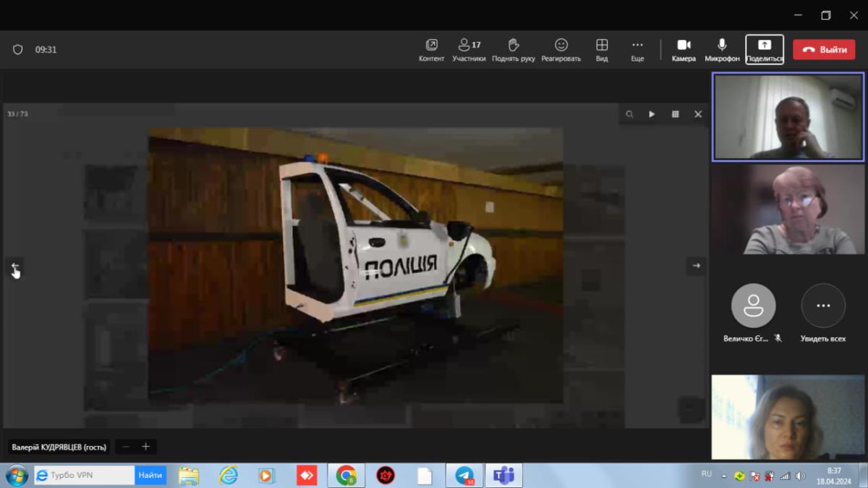Go to the previous image

click(15, 266)
